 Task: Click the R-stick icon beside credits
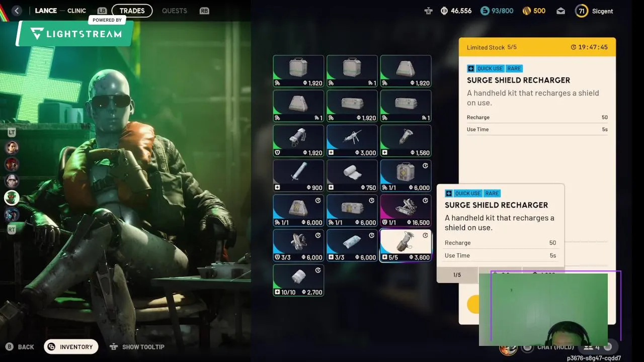tap(428, 11)
